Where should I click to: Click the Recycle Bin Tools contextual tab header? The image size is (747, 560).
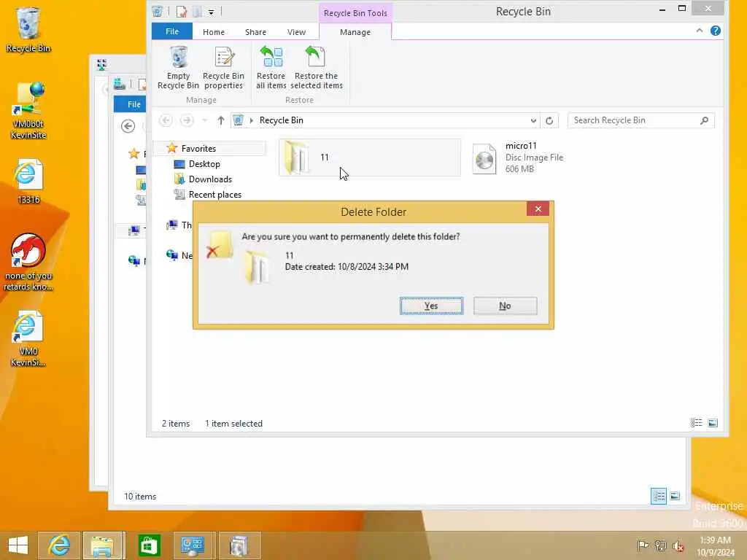point(355,13)
